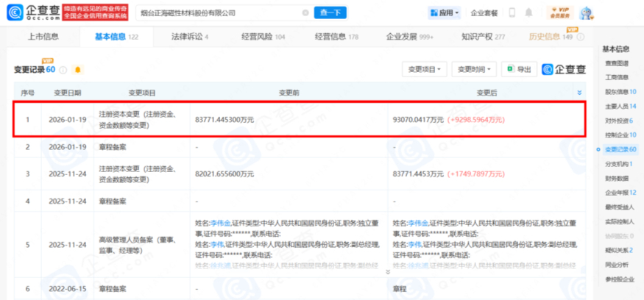Expand the 变更项目 filter dropdown
Viewport: 644px width, 300px height.
(x=424, y=69)
